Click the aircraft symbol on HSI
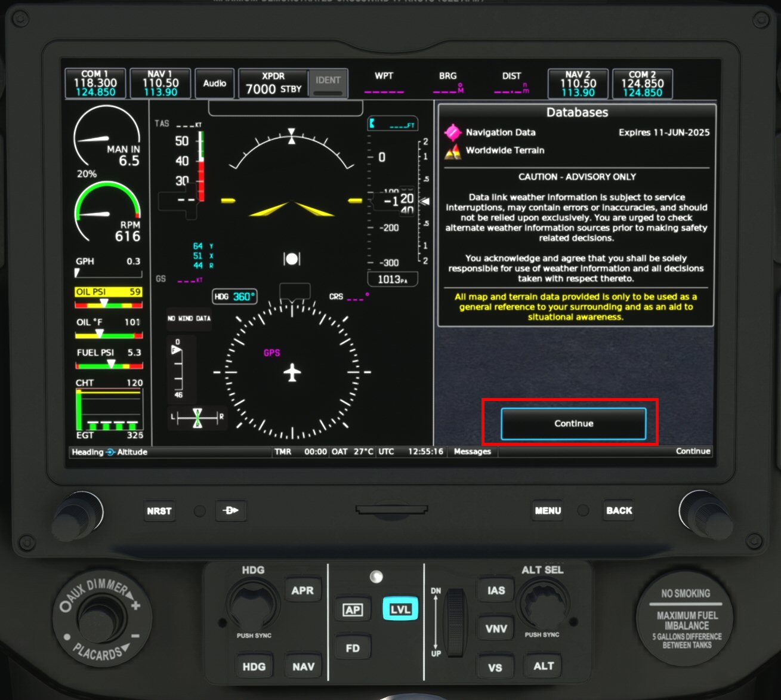This screenshot has width=781, height=700. click(x=292, y=373)
